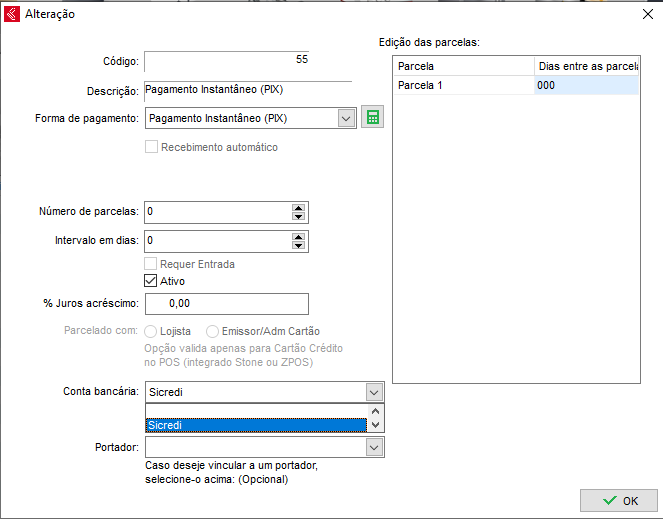The width and height of the screenshot is (663, 519).
Task: Select the Parcela 1 row days cell
Action: (x=585, y=86)
